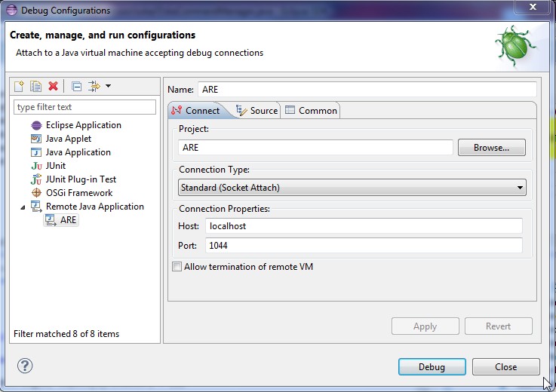This screenshot has width=556, height=392.
Task: Switch to the Source tab
Action: pyautogui.click(x=256, y=111)
